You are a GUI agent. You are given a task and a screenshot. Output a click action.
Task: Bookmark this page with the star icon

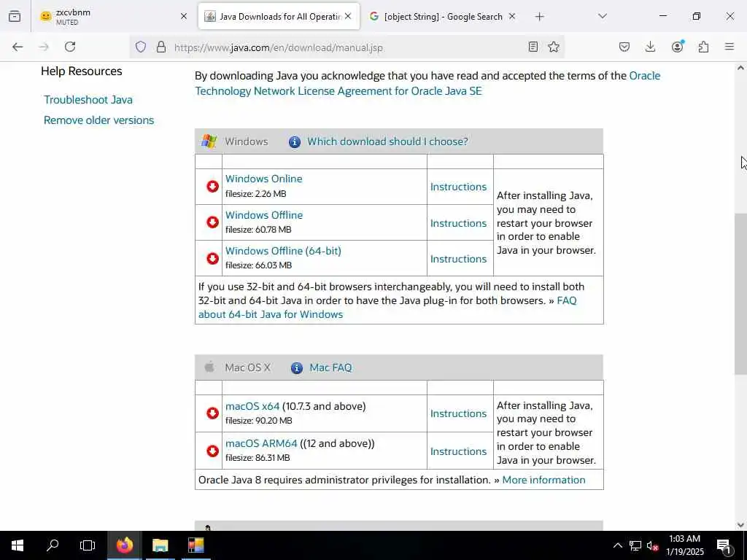[554, 47]
